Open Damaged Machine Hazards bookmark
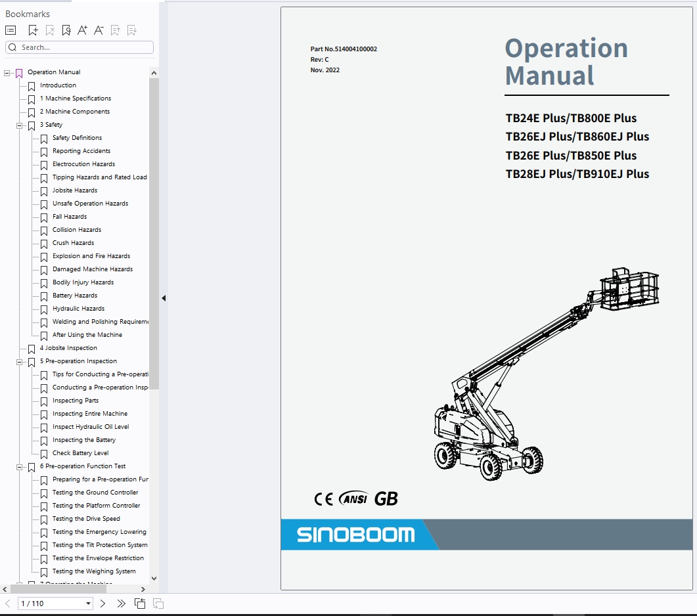This screenshot has width=697, height=616. tap(93, 269)
